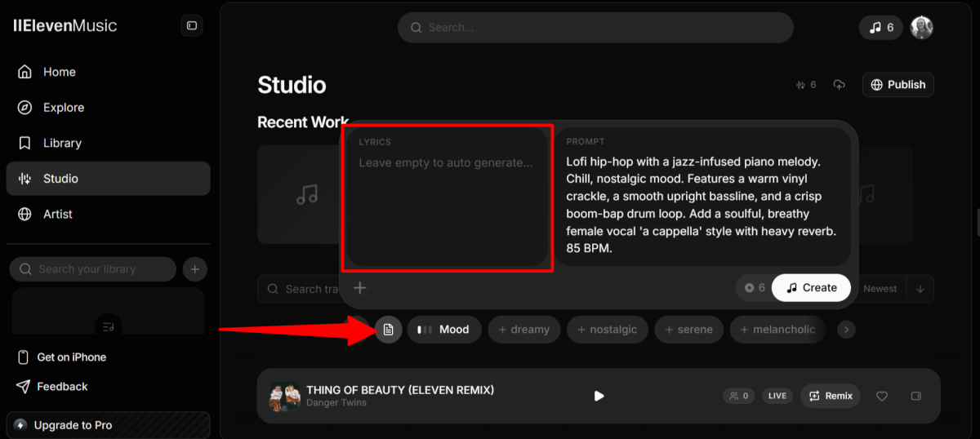This screenshot has height=439, width=980.
Task: Open the user profile avatar
Action: click(922, 27)
